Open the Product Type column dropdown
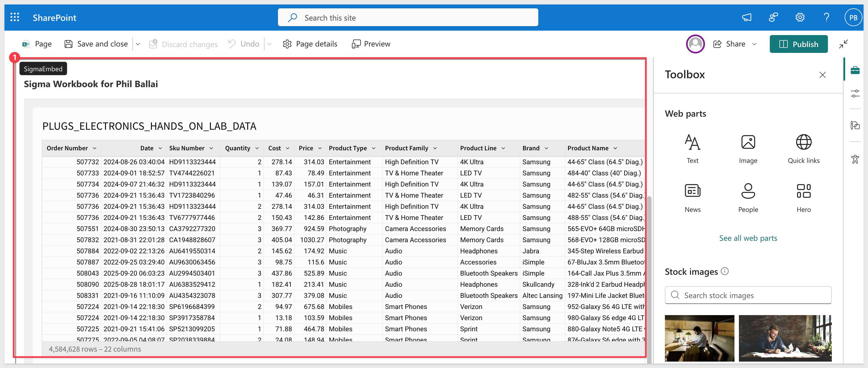 [x=374, y=148]
